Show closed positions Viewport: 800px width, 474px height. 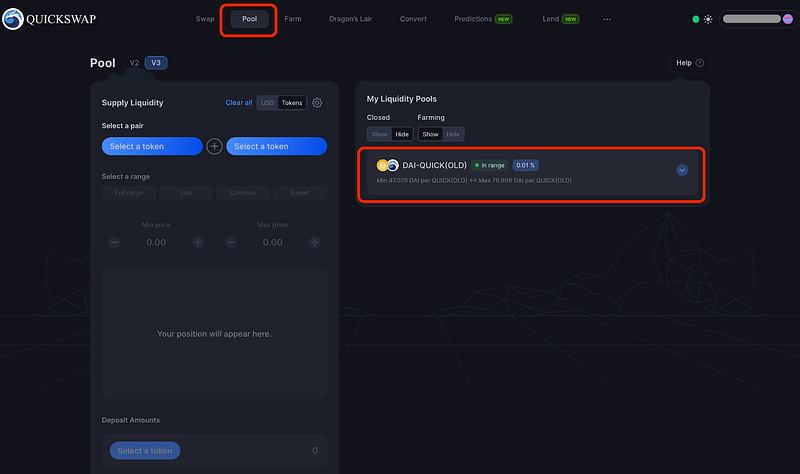click(380, 134)
